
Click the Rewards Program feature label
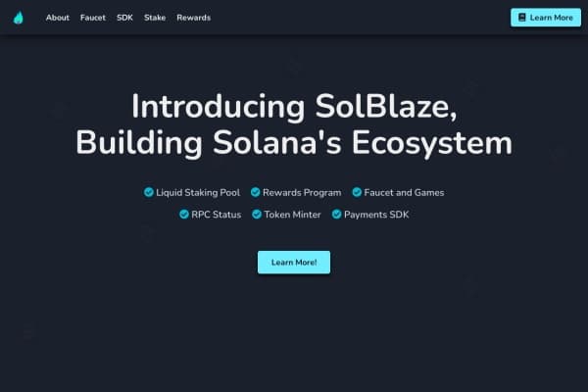coord(302,193)
